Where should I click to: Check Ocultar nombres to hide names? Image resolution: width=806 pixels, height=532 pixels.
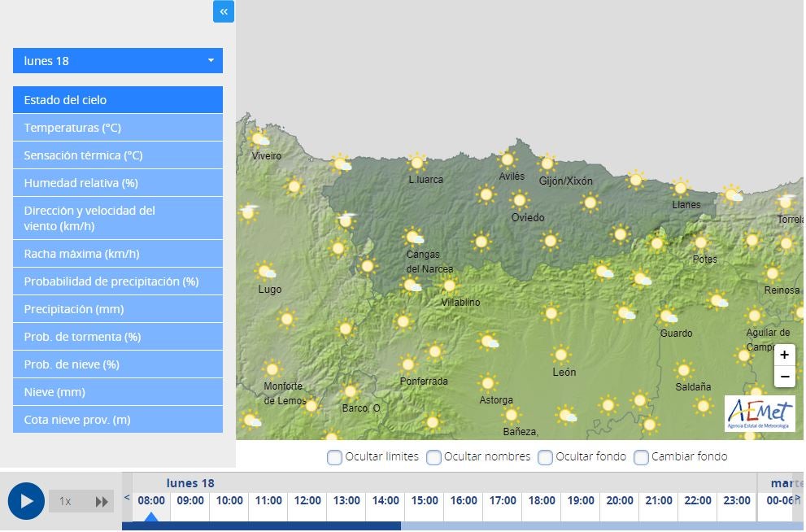pos(433,457)
